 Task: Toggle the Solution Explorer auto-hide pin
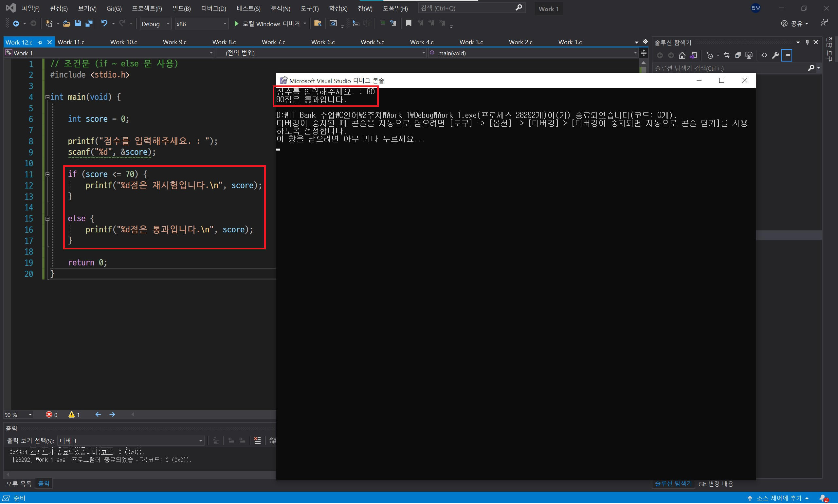pyautogui.click(x=807, y=43)
